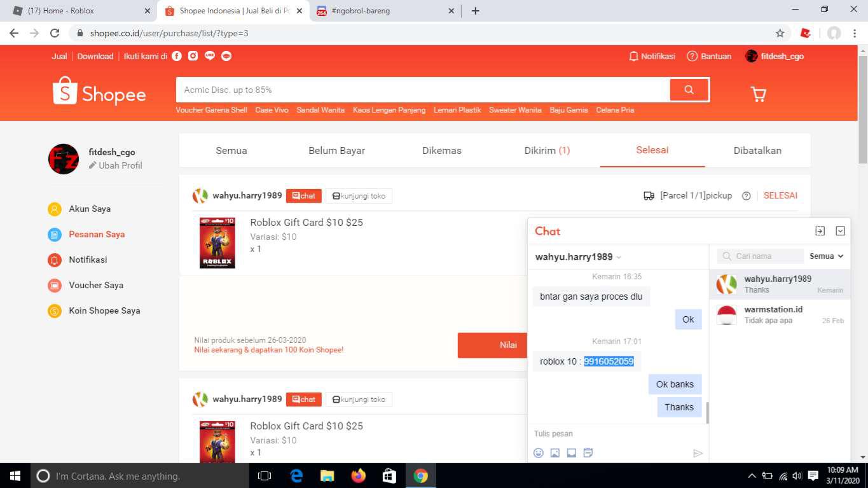
Task: Open Shopee's Instagram icon in header
Action: click(193, 56)
